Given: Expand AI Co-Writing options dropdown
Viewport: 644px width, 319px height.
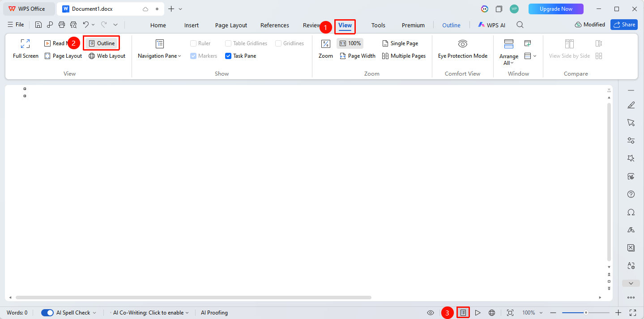Looking at the screenshot, I should 187,313.
